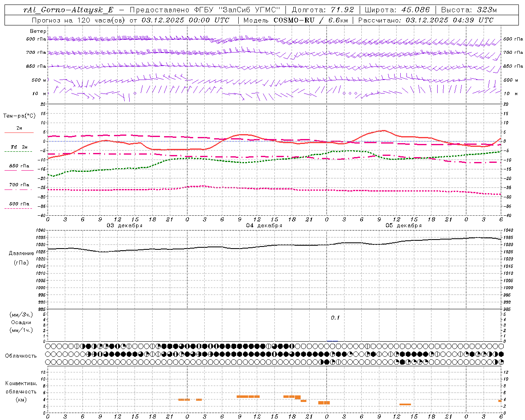Click the Тем-ра(°C) axis title
The height and width of the screenshot is (420, 525).
point(19,116)
